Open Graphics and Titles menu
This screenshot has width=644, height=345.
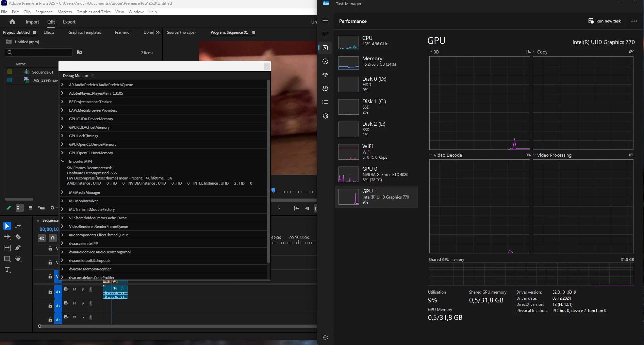coord(94,12)
